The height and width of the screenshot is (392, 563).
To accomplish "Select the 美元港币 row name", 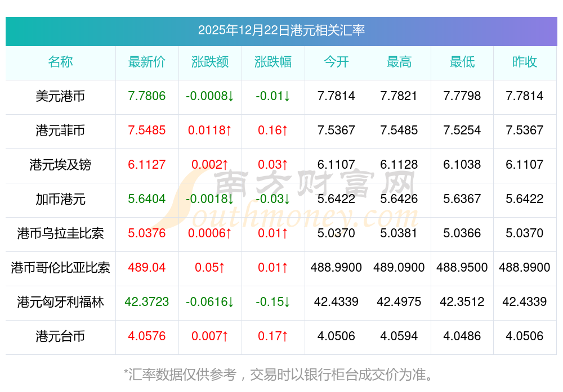I will pyautogui.click(x=60, y=96).
